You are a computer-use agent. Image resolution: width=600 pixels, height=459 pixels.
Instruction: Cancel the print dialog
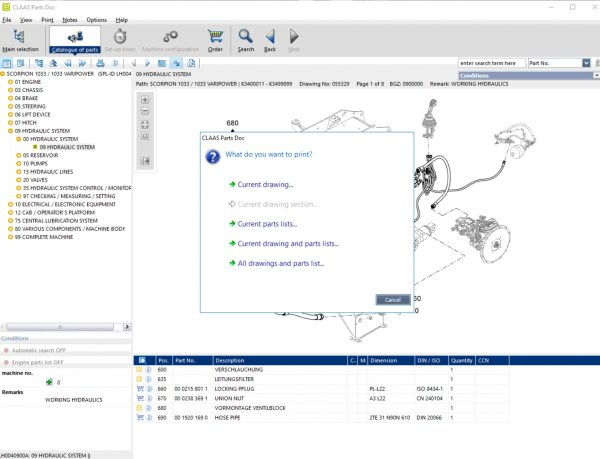click(392, 299)
